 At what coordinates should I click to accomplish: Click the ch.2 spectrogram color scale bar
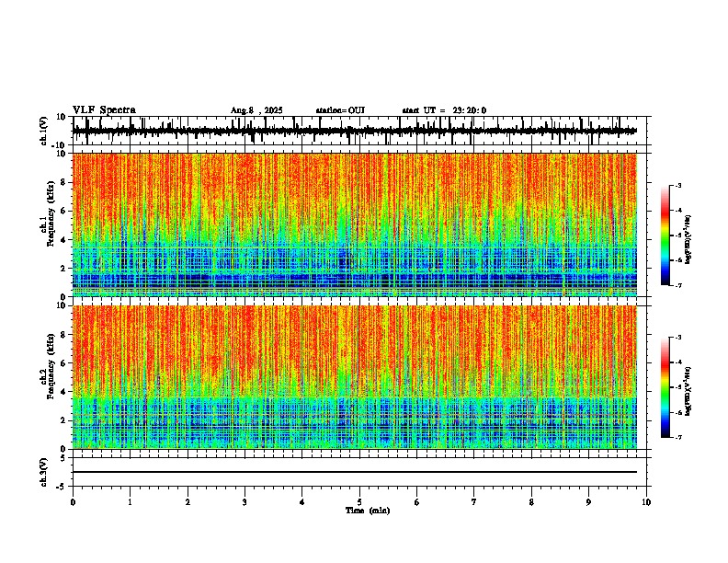[x=665, y=387]
